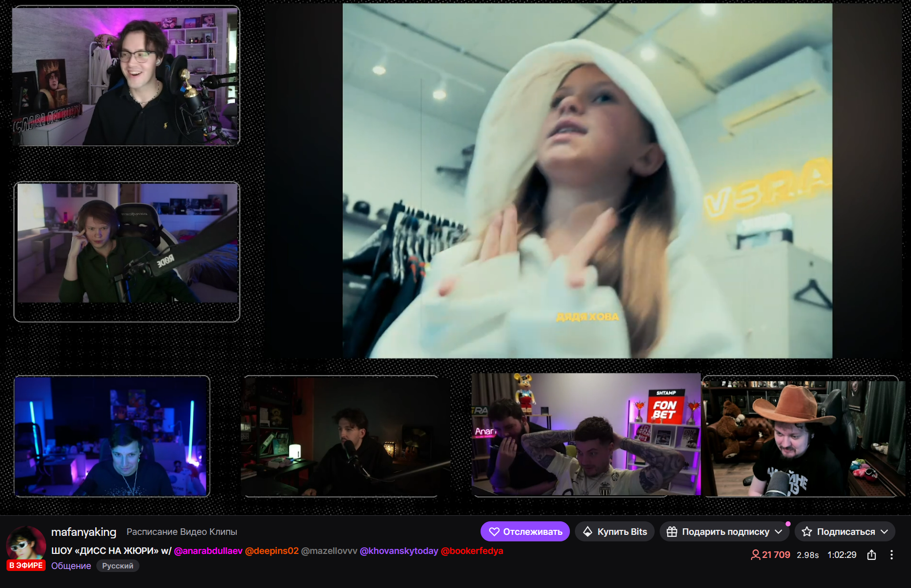Visit the @mazellovvv mention link
This screenshot has height=588, width=911.
pos(329,551)
